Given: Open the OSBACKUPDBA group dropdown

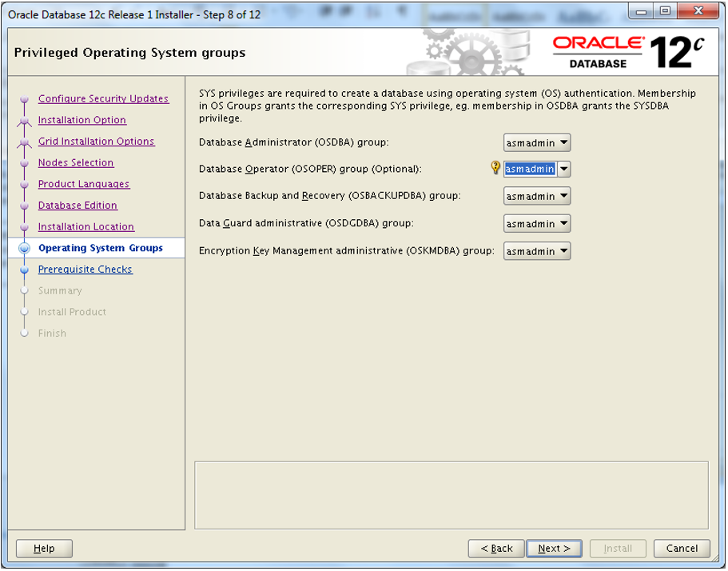Looking at the screenshot, I should coord(537,196).
